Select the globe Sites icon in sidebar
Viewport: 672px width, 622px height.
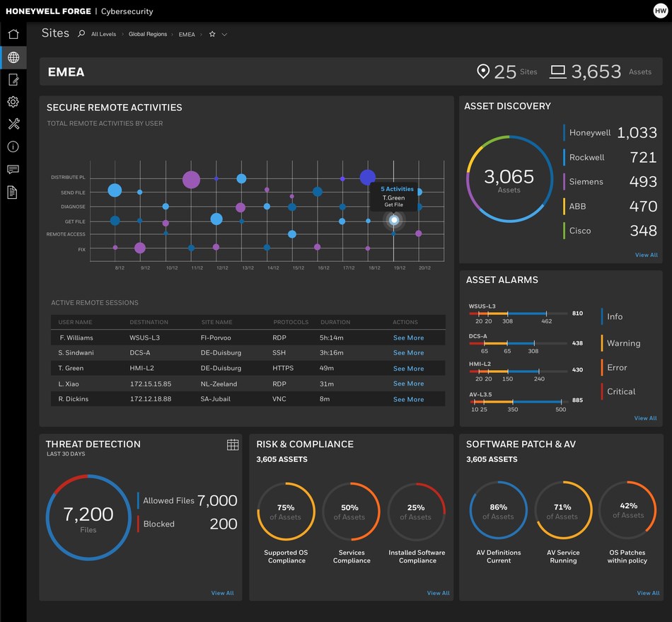point(13,57)
